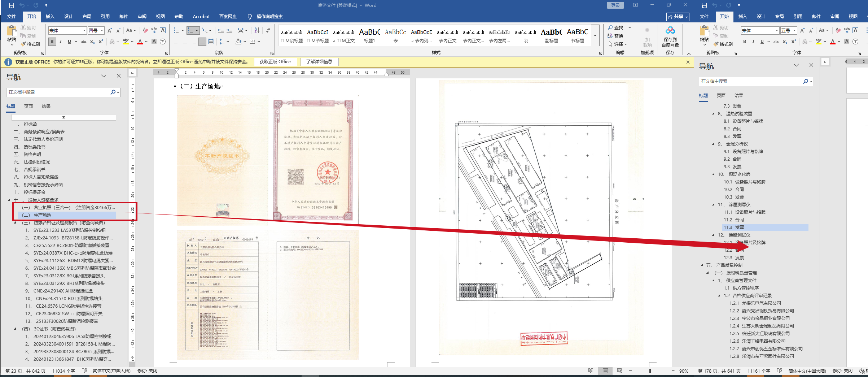Open enclosed character 字 tool, left window
This screenshot has width=868, height=377.
(x=163, y=42)
